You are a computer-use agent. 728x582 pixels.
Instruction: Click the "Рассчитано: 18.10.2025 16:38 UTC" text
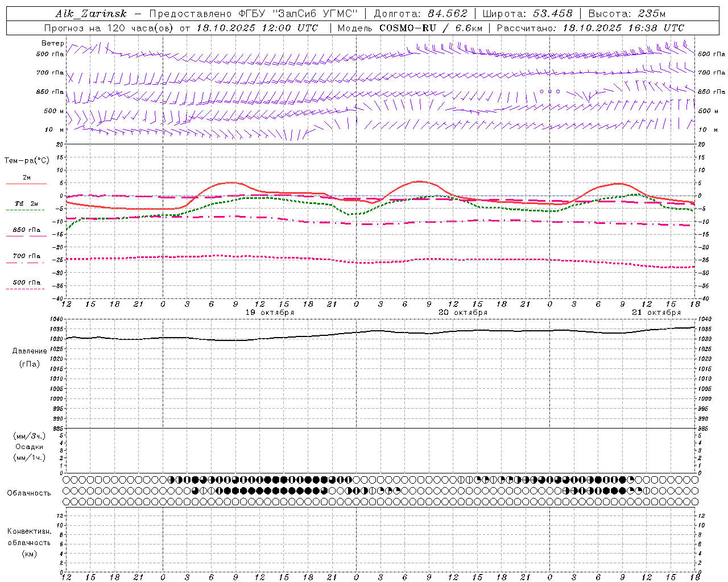[x=590, y=28]
